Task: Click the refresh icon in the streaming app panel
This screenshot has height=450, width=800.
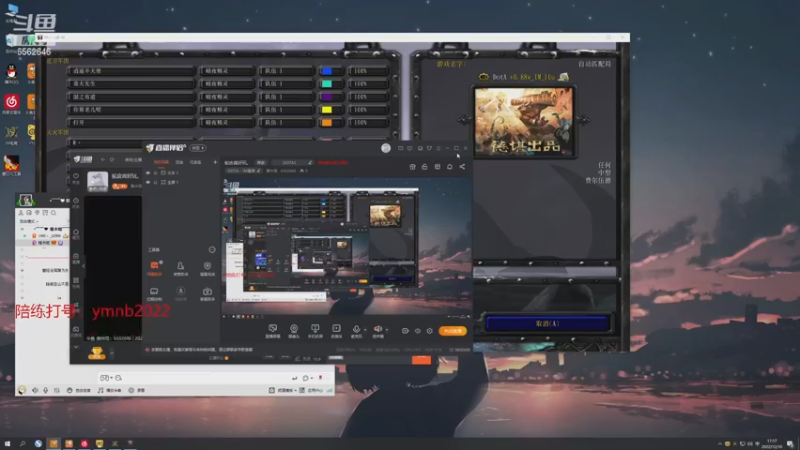Action: pos(112,160)
